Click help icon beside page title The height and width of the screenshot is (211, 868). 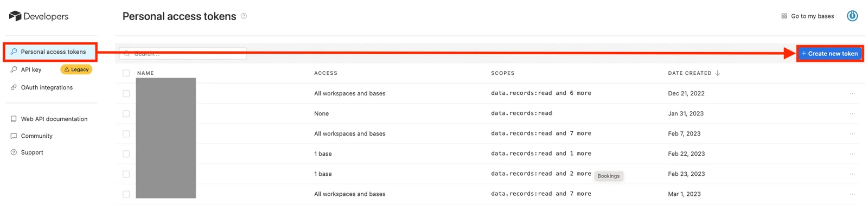tap(244, 16)
